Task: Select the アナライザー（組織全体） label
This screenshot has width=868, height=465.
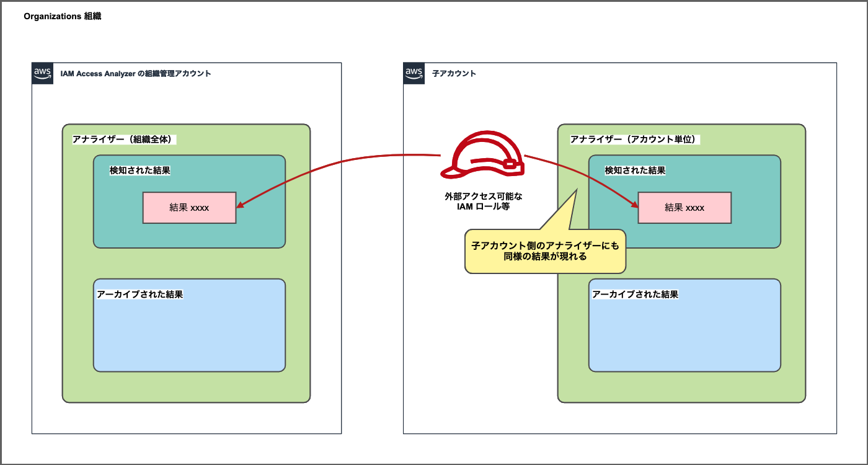Action: coord(125,139)
